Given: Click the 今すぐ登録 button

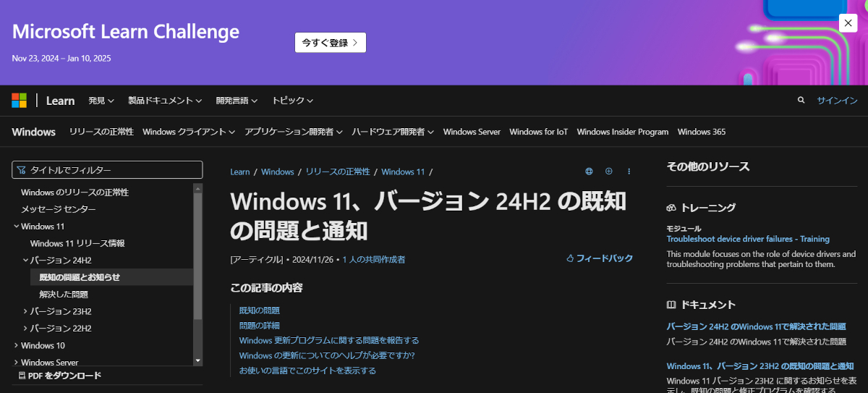Looking at the screenshot, I should click(x=331, y=43).
